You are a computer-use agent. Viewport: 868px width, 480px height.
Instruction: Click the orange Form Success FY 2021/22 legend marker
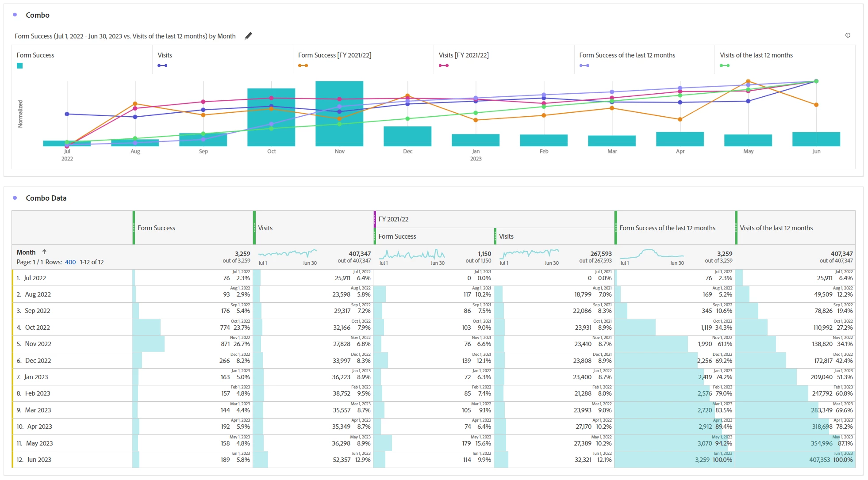(x=303, y=65)
